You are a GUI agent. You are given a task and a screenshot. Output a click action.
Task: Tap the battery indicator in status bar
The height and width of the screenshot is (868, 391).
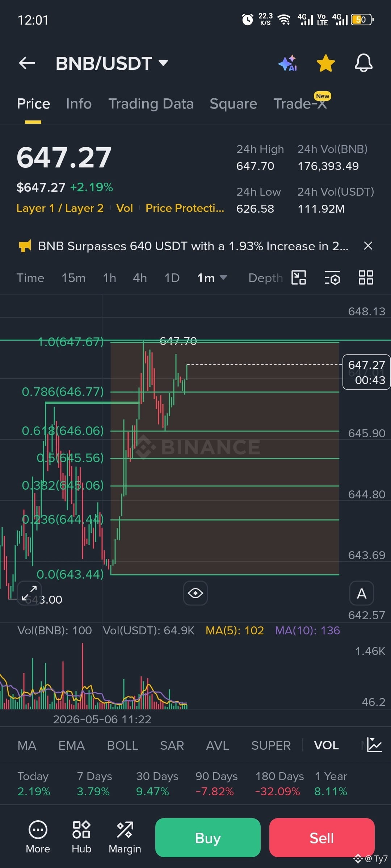coord(362,20)
